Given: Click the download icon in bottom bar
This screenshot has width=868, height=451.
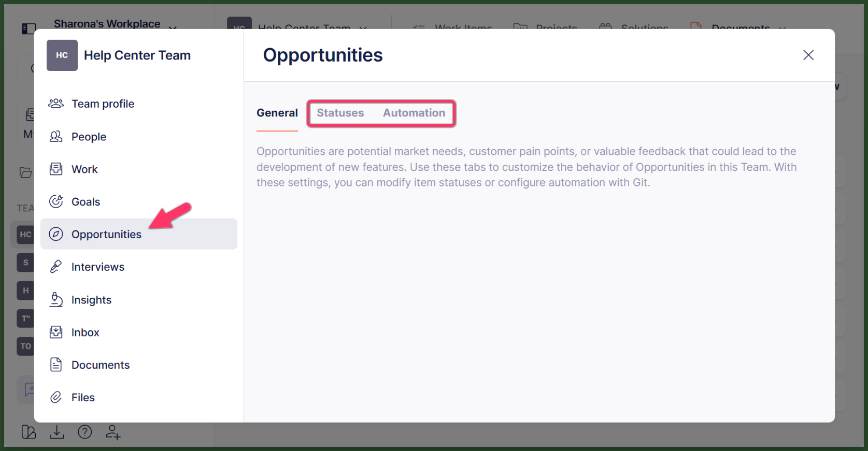Looking at the screenshot, I should point(56,432).
